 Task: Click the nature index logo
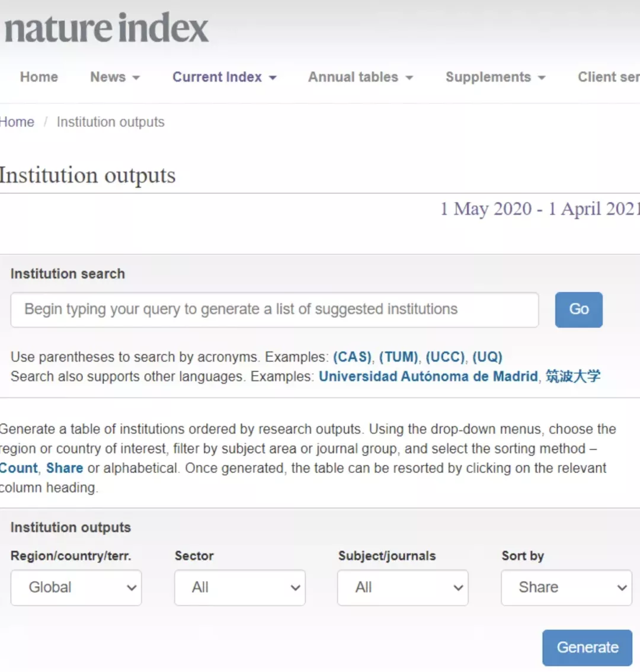coord(105,28)
